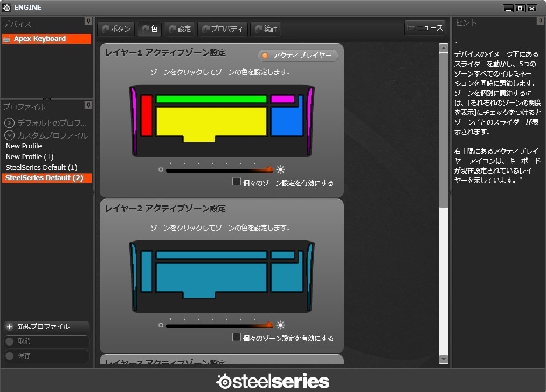This screenshot has height=392, width=546.
Task: Collapse the カスタムプロファイル group
Action: click(9, 135)
